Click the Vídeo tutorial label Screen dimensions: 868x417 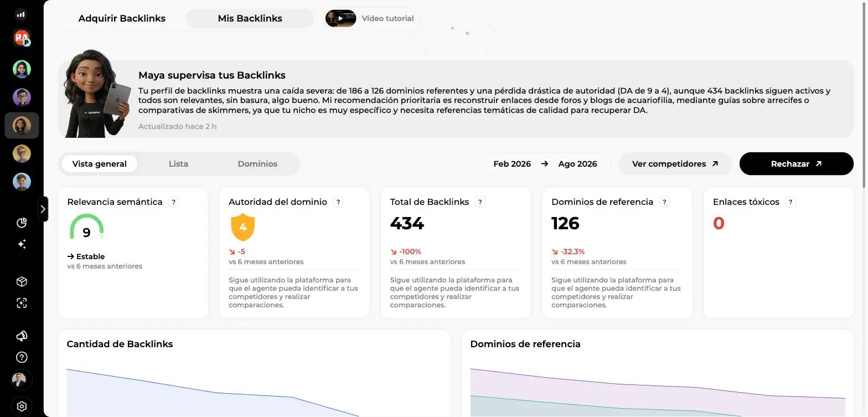(x=387, y=18)
